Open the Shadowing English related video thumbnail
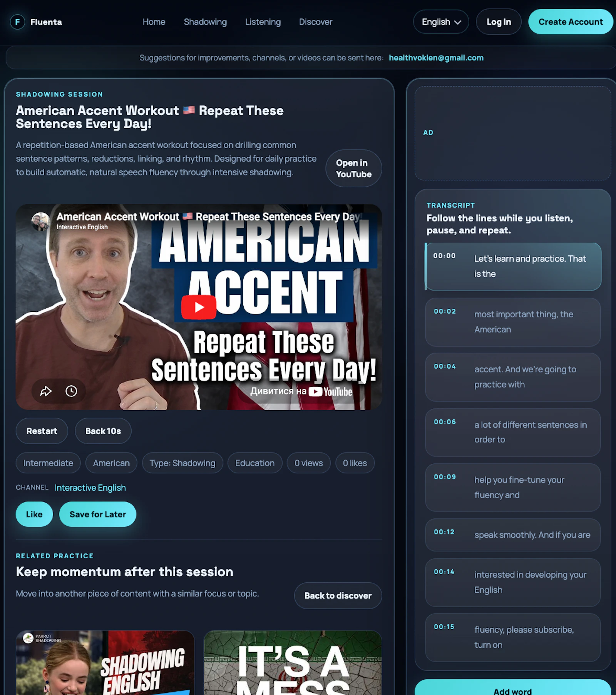This screenshot has width=616, height=695. point(105,663)
